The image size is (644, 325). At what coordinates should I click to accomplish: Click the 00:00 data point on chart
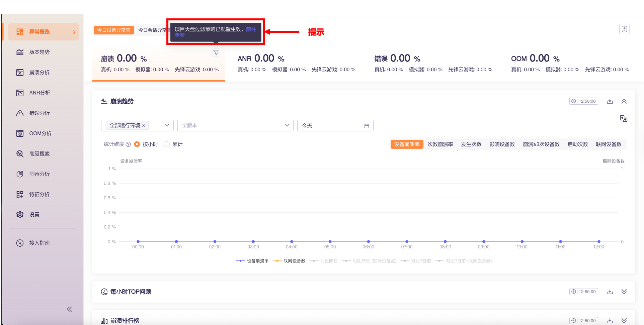pos(138,241)
